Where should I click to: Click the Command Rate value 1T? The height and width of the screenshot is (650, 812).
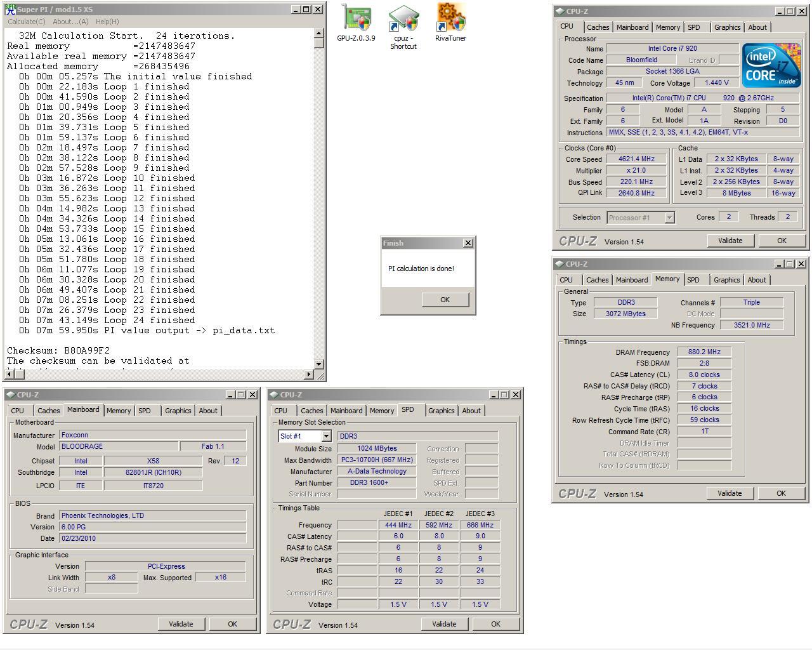pos(704,431)
